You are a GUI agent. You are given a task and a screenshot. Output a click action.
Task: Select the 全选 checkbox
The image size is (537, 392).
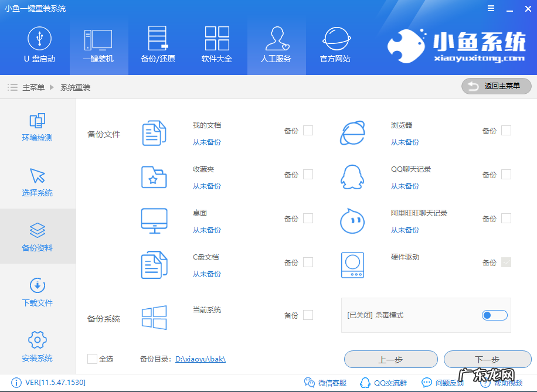click(x=92, y=359)
